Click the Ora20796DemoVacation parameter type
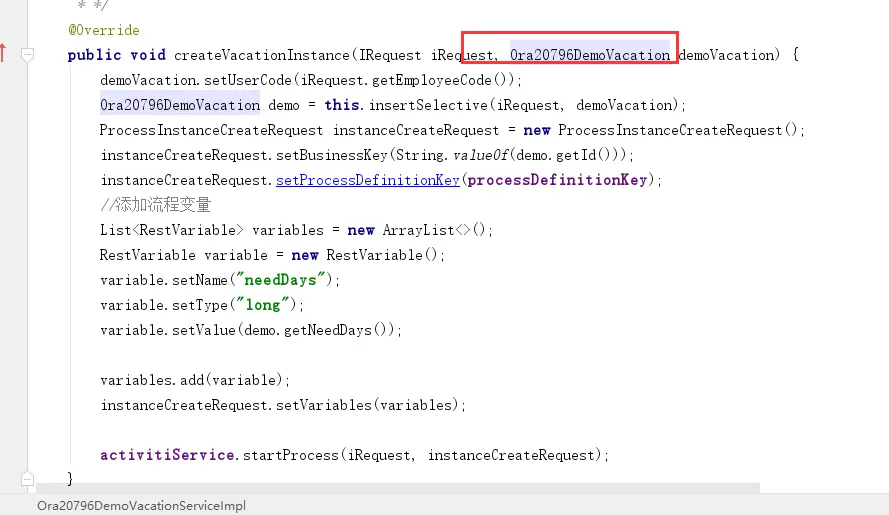Image resolution: width=889 pixels, height=515 pixels. pos(590,55)
